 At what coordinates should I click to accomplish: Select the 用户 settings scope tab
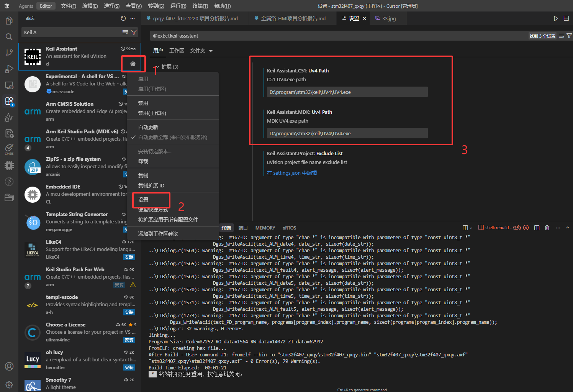(x=158, y=51)
